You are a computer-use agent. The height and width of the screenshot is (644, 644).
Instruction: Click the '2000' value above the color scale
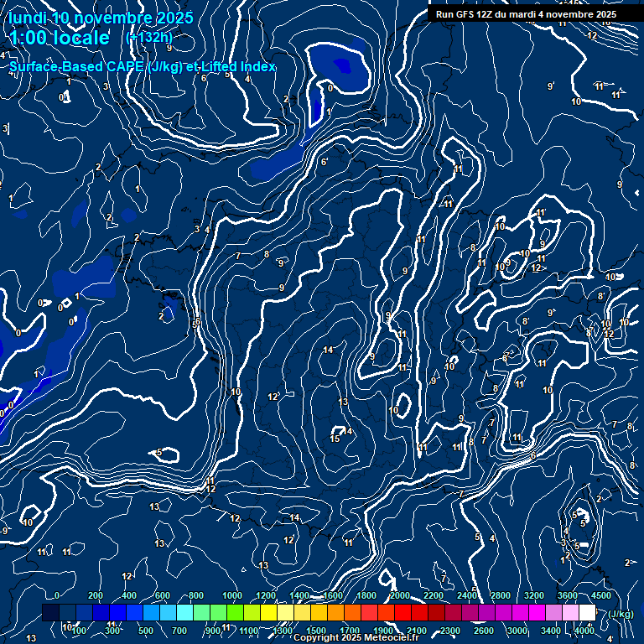[x=400, y=595]
